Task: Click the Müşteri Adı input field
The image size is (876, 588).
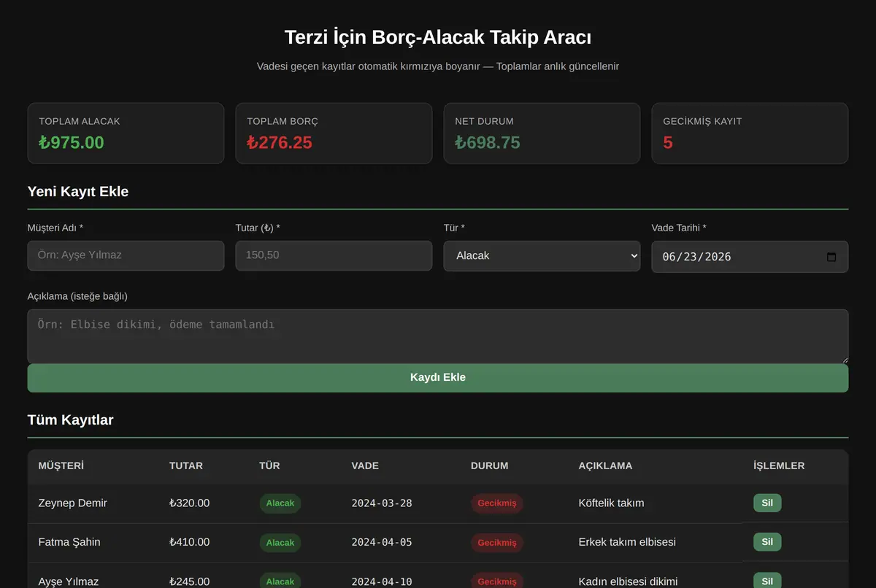Action: coord(126,256)
